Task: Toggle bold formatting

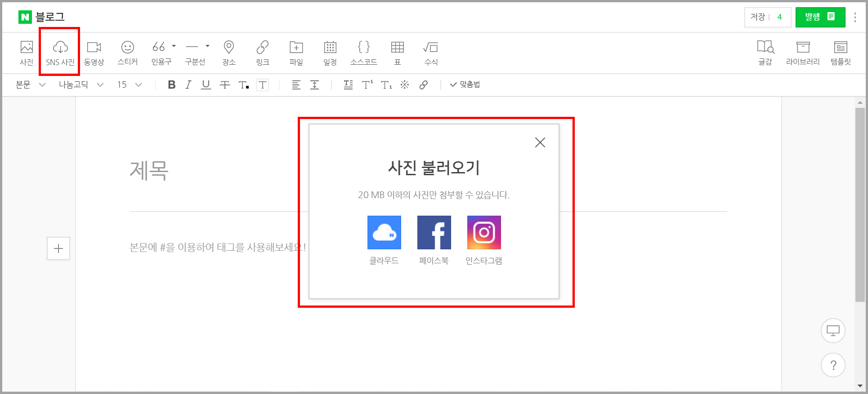Action: [x=171, y=84]
